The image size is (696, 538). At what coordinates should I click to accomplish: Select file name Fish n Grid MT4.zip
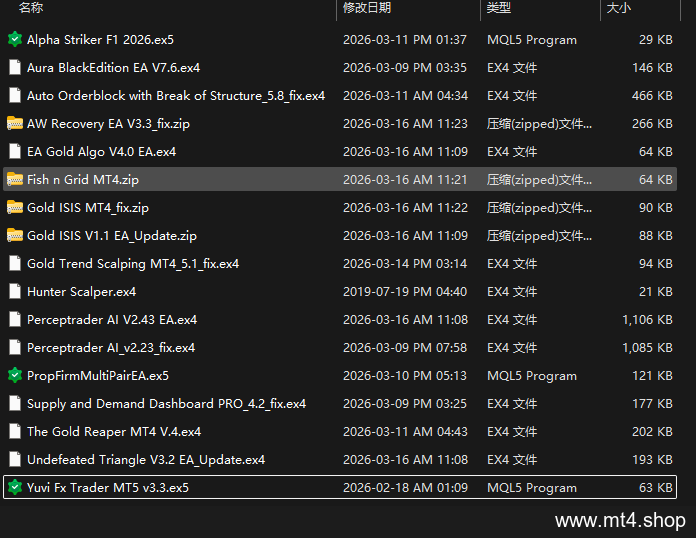(83, 179)
